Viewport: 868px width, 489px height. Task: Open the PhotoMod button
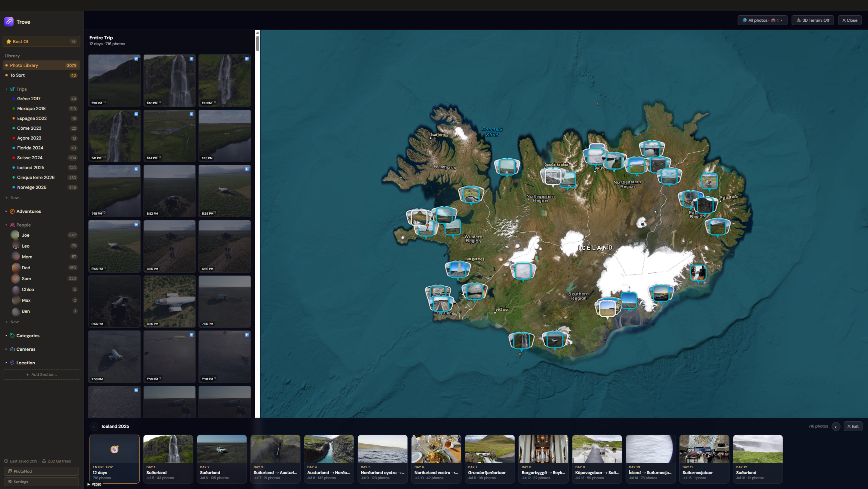click(41, 471)
